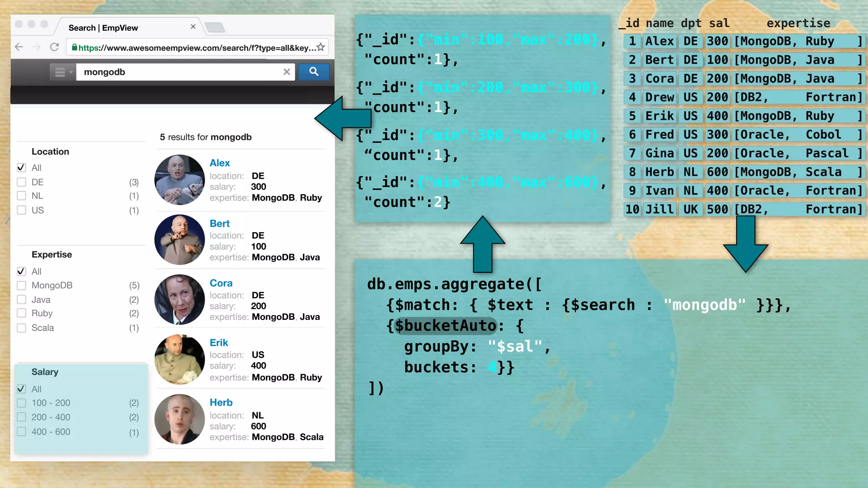Click the green padlock security icon
Image resolution: width=868 pixels, height=488 pixels.
pos(75,47)
